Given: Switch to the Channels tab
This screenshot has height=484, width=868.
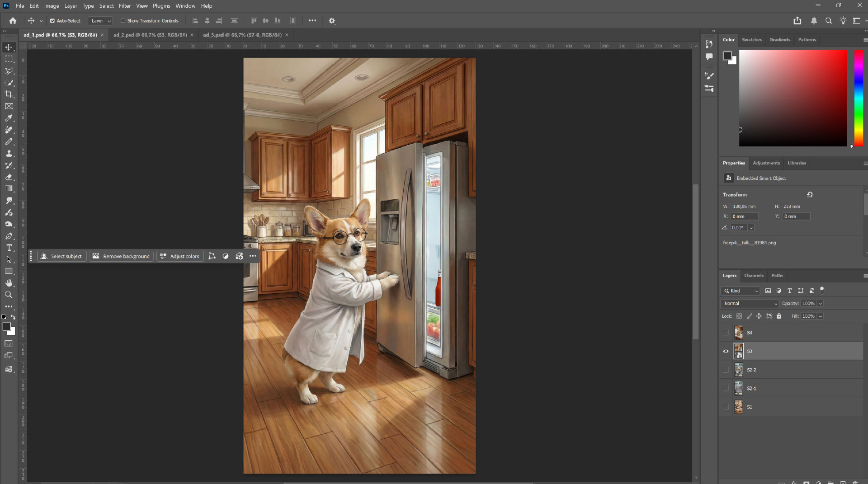Looking at the screenshot, I should click(x=754, y=275).
